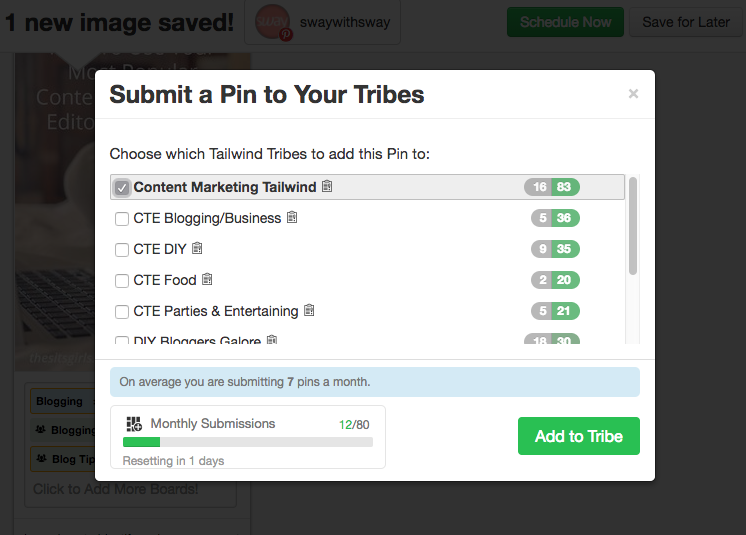746x535 pixels.
Task: Uncheck the Content Marketing Tailwind checkbox
Action: pos(122,188)
